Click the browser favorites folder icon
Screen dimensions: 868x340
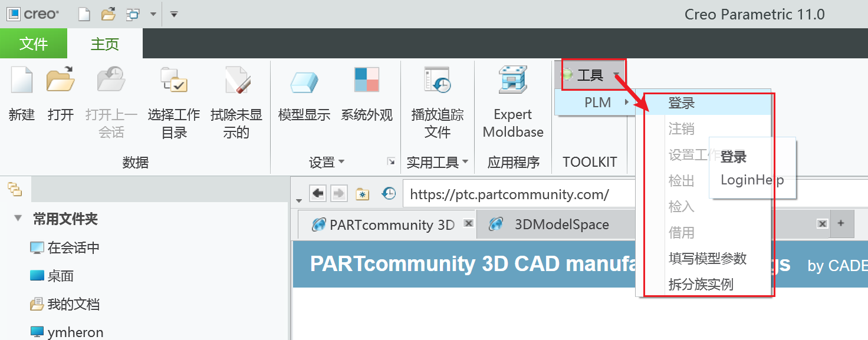coord(362,193)
